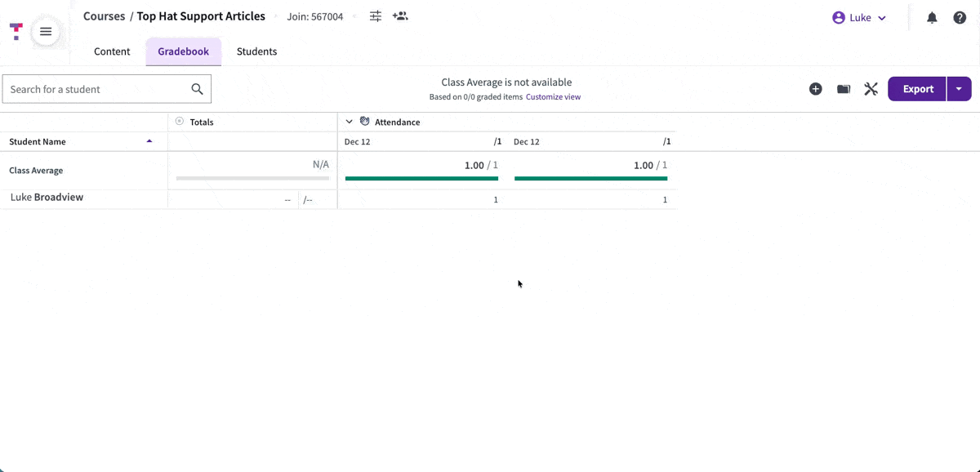Click the 'Class Average is not available' text
The image size is (980, 472).
tap(506, 82)
